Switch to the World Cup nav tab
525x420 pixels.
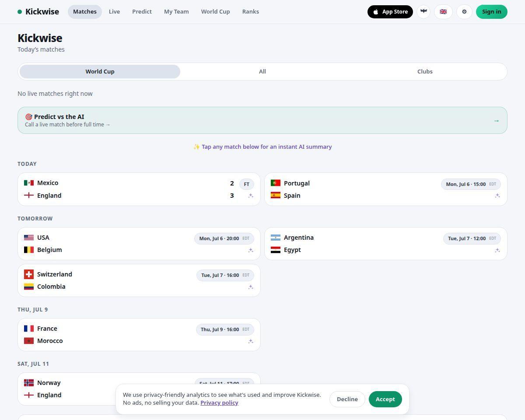coord(215,12)
